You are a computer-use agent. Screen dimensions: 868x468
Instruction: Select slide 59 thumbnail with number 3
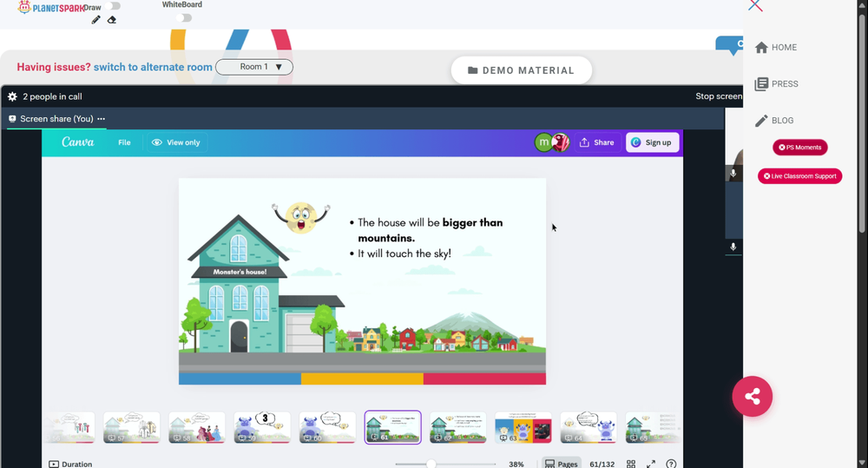(x=262, y=427)
